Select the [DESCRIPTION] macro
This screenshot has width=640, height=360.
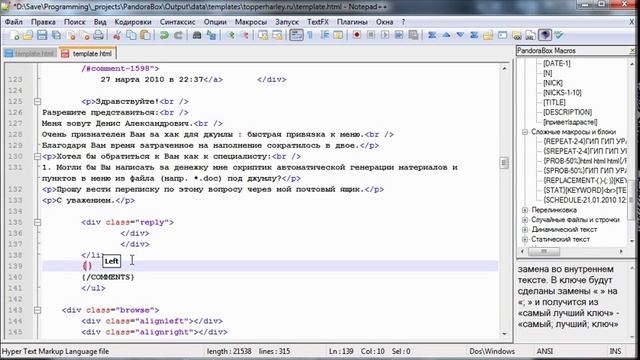[567, 112]
